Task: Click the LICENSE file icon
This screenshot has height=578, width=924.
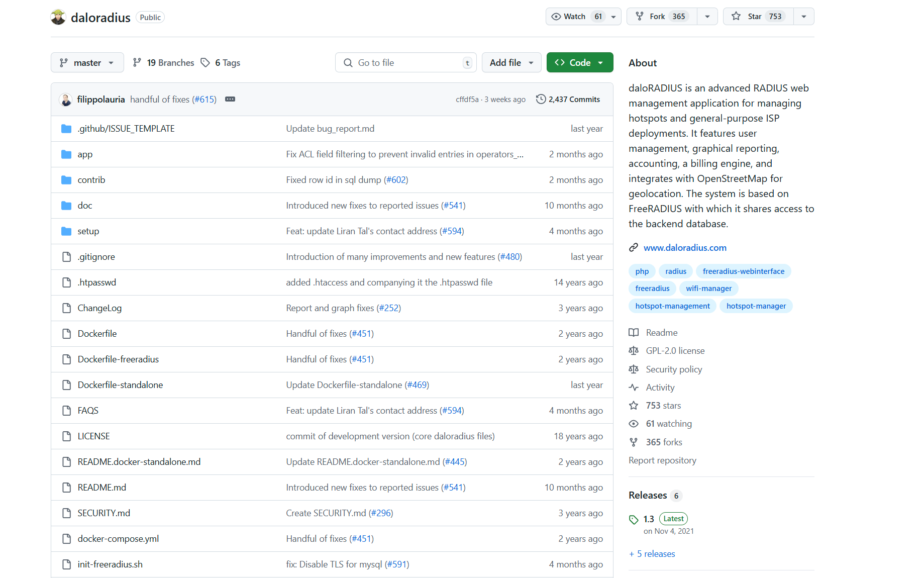Action: pos(66,436)
